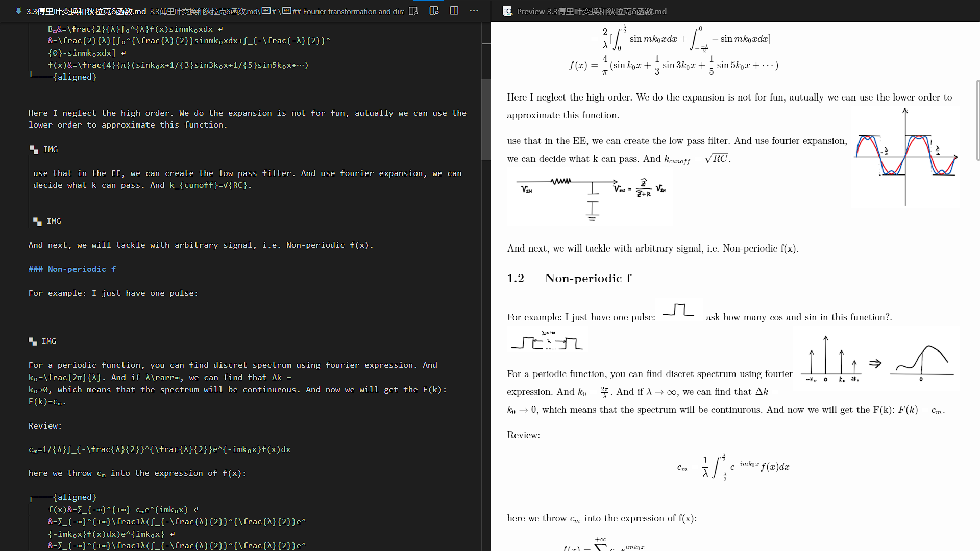The height and width of the screenshot is (551, 980).
Task: Click first IMG image placeholder icon
Action: click(34, 149)
